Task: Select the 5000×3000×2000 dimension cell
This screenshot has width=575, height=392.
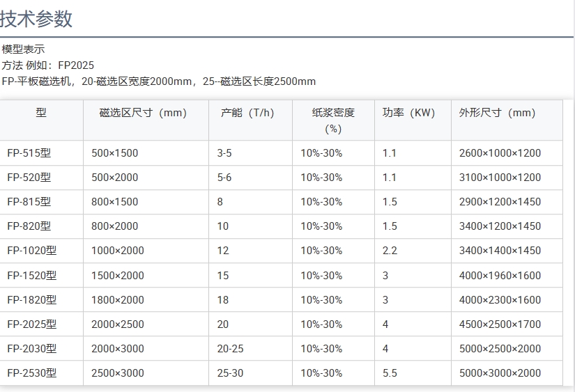Action: (x=500, y=373)
